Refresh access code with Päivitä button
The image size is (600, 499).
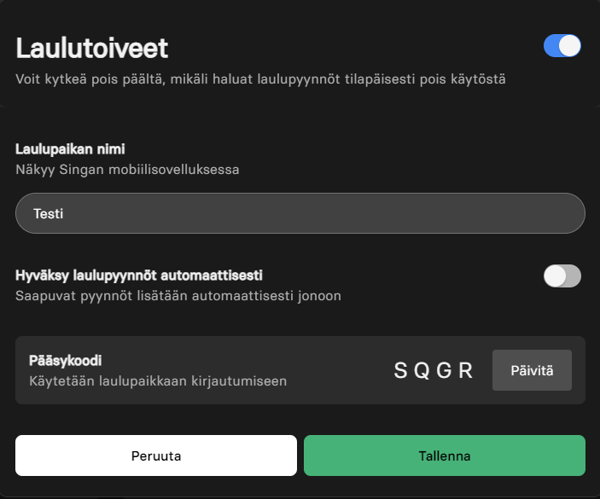click(532, 370)
